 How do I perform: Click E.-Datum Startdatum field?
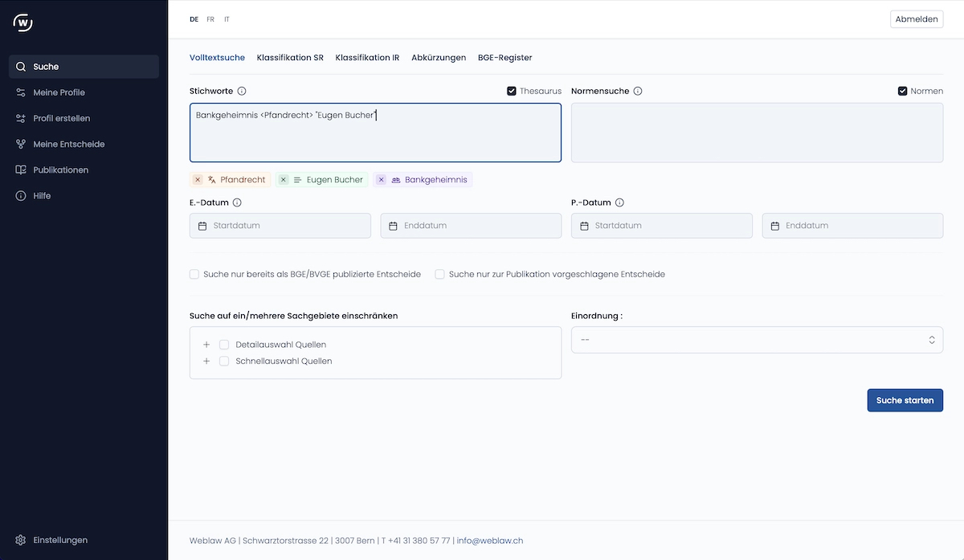tap(280, 226)
